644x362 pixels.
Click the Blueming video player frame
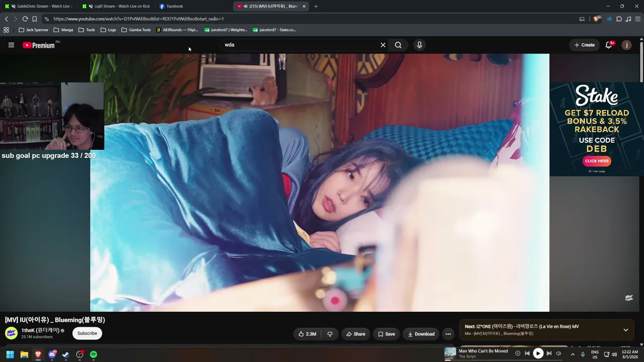[x=319, y=183]
